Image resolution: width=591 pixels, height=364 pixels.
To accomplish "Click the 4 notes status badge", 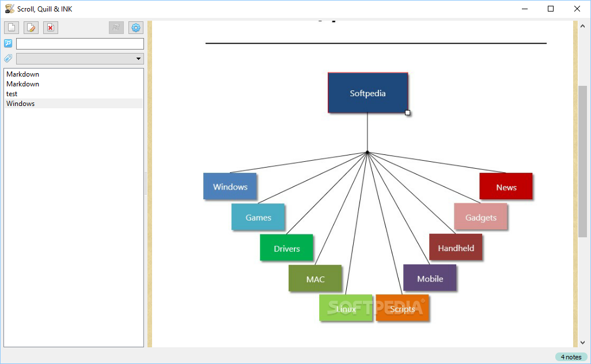I will point(571,357).
